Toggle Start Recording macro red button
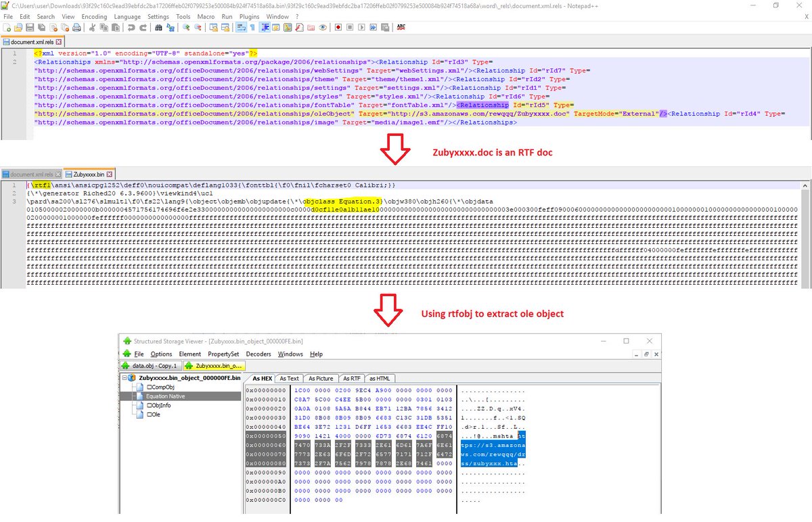812x522 pixels. click(x=338, y=27)
